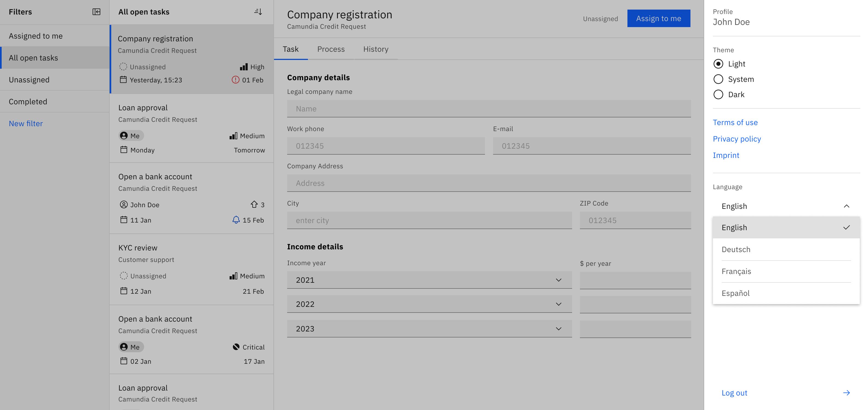Collapse the Filters panel
The height and width of the screenshot is (410, 868).
97,12
